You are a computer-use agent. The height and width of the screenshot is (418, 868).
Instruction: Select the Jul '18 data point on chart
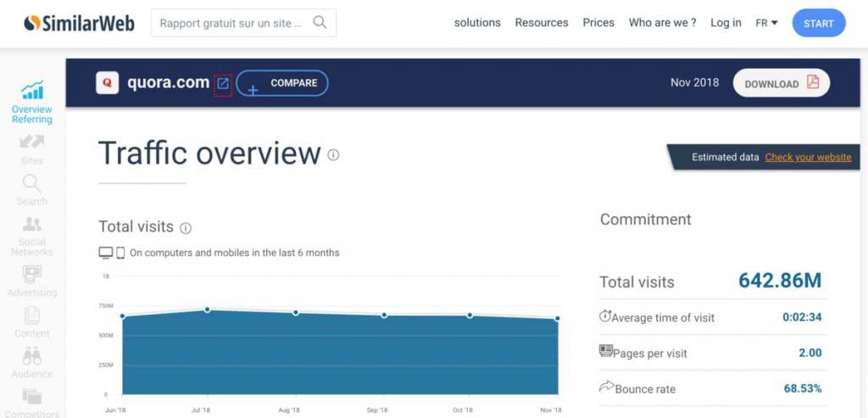tap(207, 309)
